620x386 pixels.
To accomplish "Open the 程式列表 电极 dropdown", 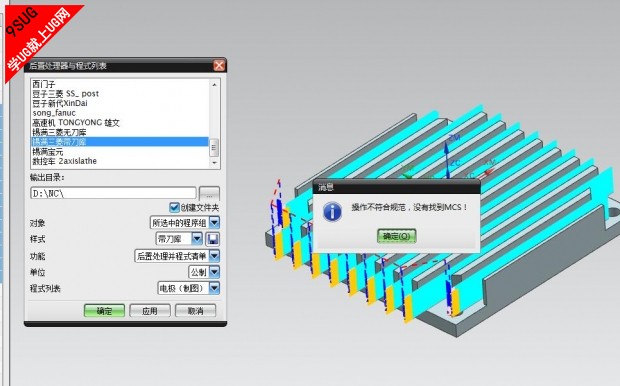I will (x=214, y=288).
